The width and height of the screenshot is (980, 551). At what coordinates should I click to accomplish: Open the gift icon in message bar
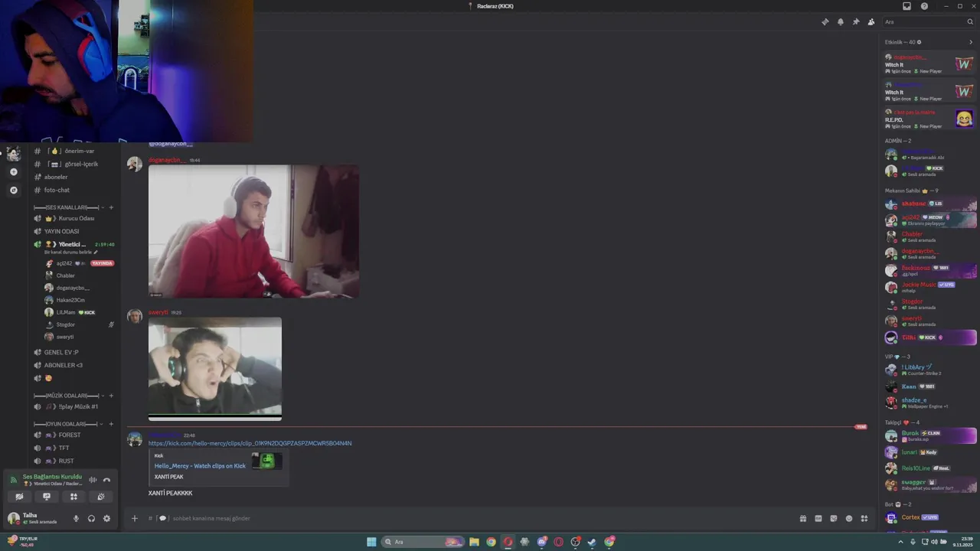802,518
